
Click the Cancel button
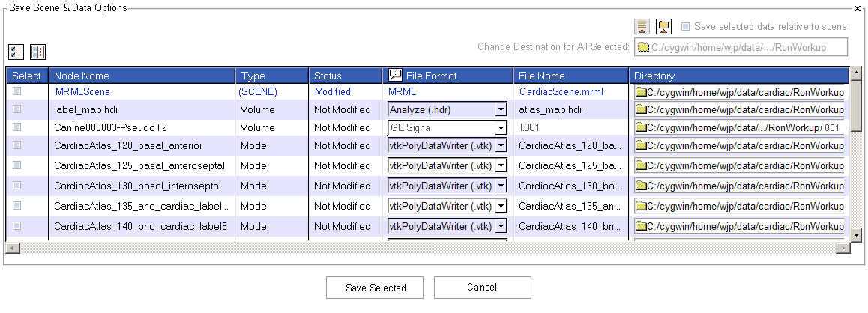482,288
